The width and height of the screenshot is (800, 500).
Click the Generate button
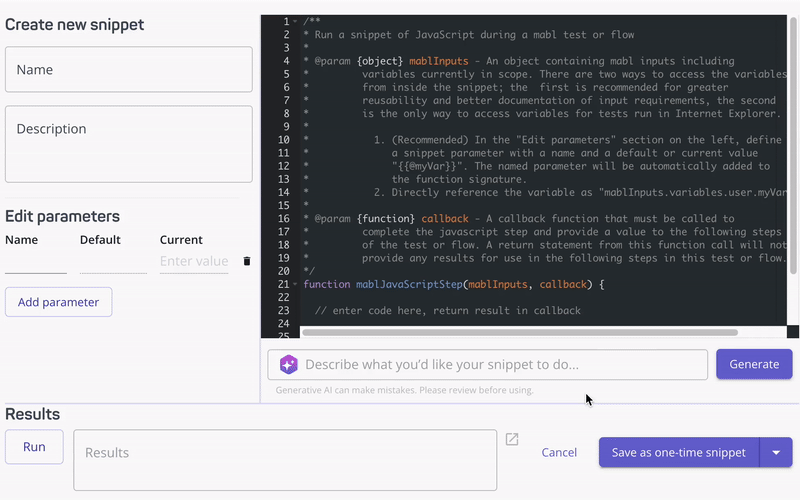click(x=754, y=364)
